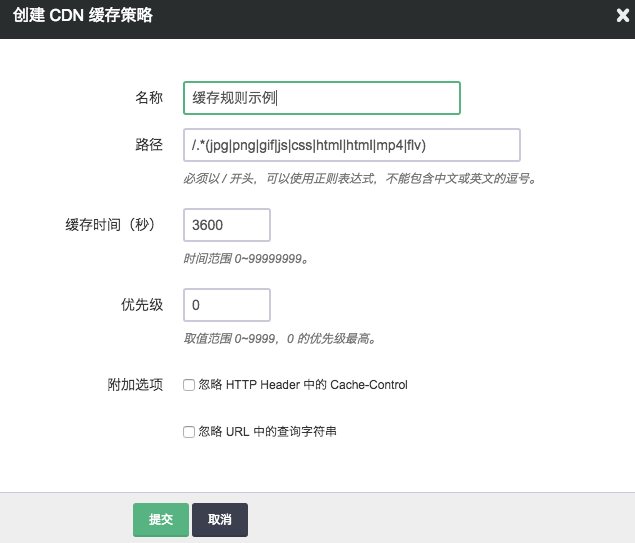Viewport: 635px width, 543px height.
Task: Close the 创建 CDN 缓存策略 dialog
Action: 623,15
